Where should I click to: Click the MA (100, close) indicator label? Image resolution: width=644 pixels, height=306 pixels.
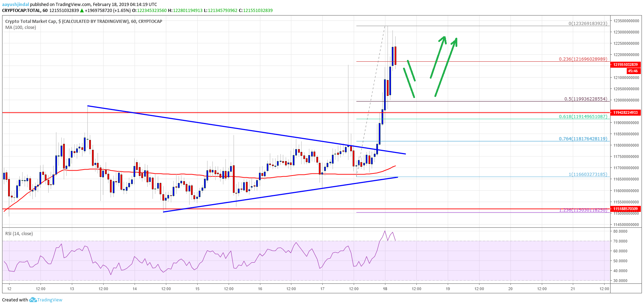20,27
